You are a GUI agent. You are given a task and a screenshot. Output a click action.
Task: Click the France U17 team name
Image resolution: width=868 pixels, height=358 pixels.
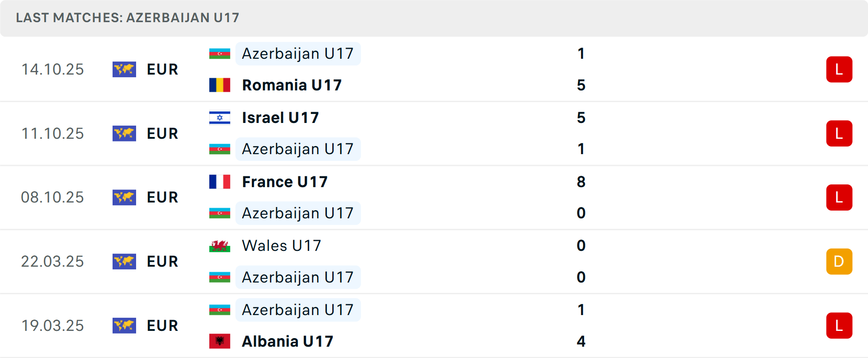click(284, 182)
